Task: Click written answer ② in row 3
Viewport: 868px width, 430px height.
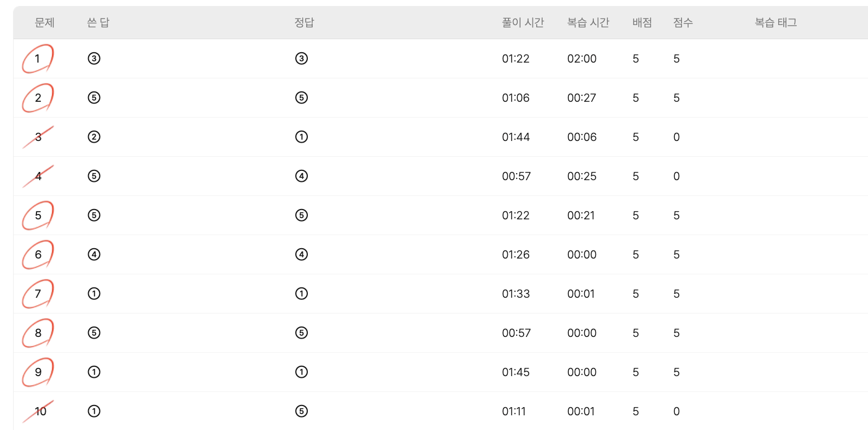Action: point(94,137)
